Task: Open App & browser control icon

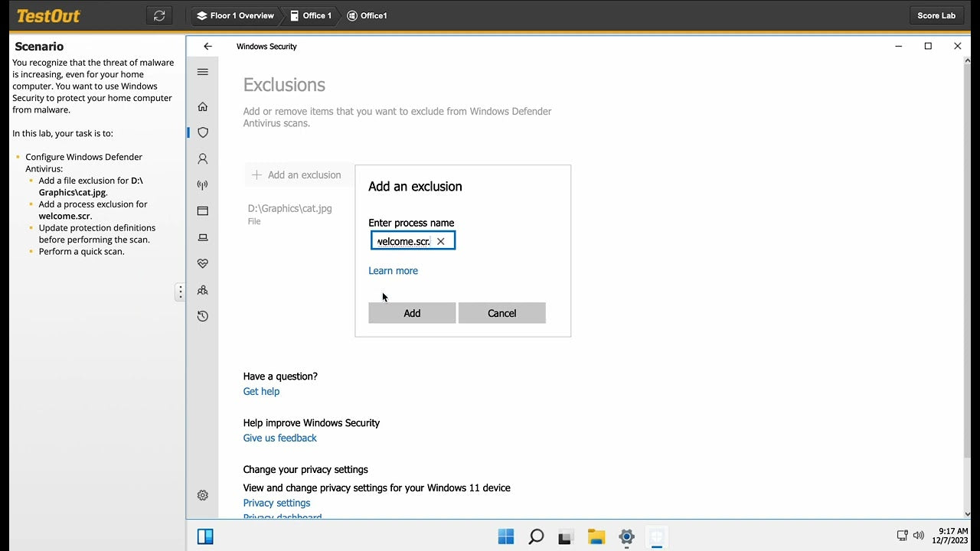Action: tap(203, 211)
